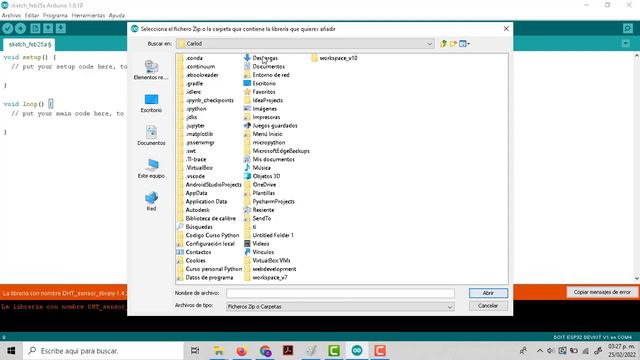
Task: Click the Abrir button
Action: [488, 293]
